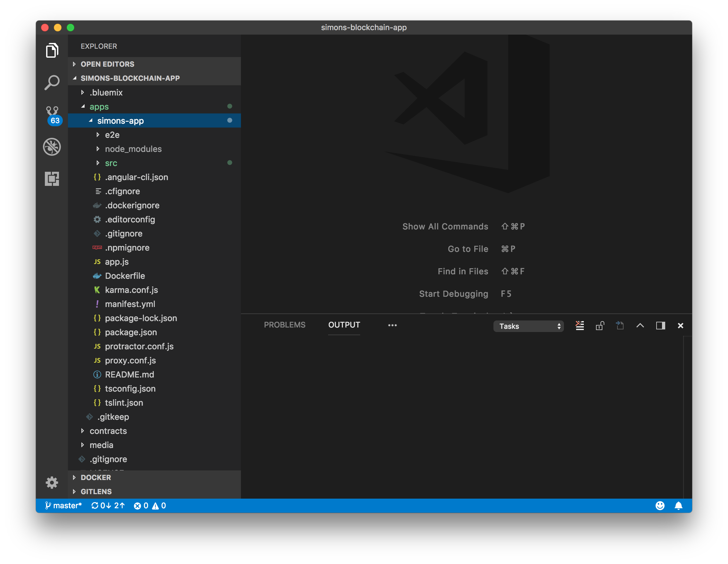728x564 pixels.
Task: Open the Tasks output channel dropdown
Action: [528, 326]
